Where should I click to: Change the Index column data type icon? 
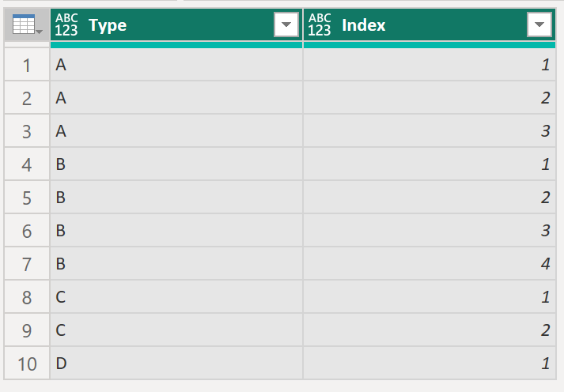(x=320, y=24)
